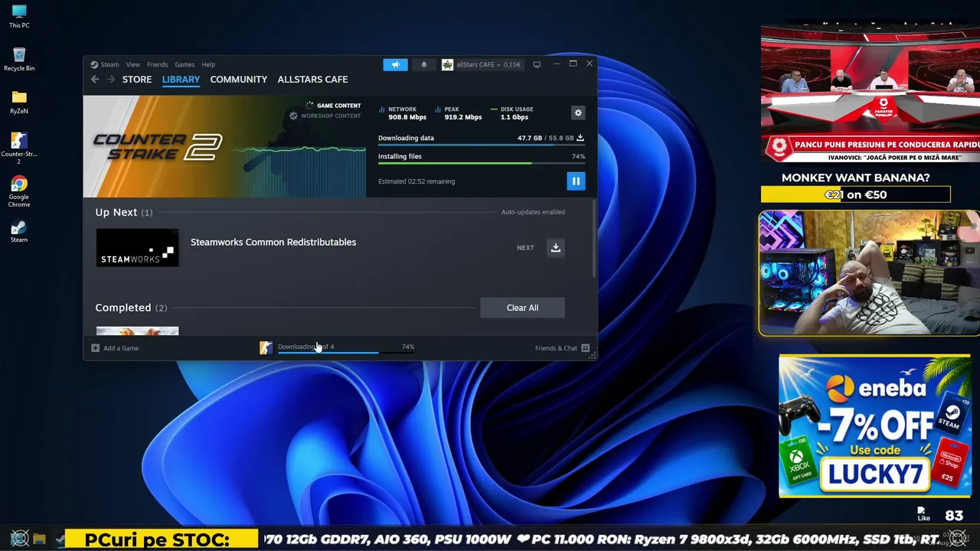The height and width of the screenshot is (551, 980).
Task: Switch to the STORE tab
Action: click(137, 80)
